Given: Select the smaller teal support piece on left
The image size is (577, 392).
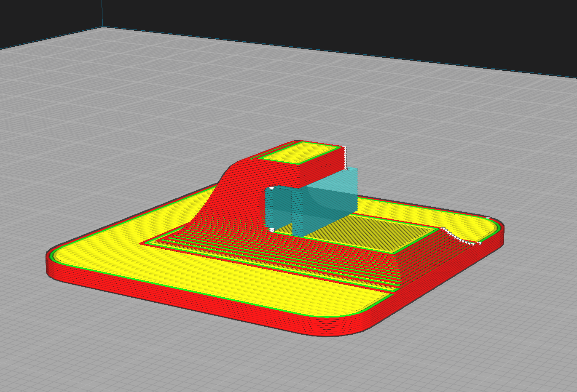Looking at the screenshot, I should click(x=277, y=209).
